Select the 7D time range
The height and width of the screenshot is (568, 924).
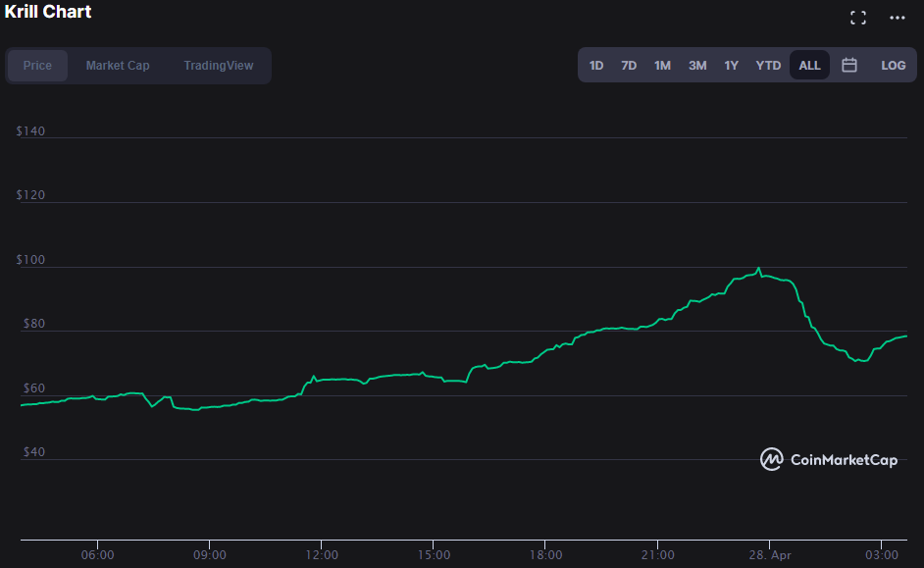629,66
